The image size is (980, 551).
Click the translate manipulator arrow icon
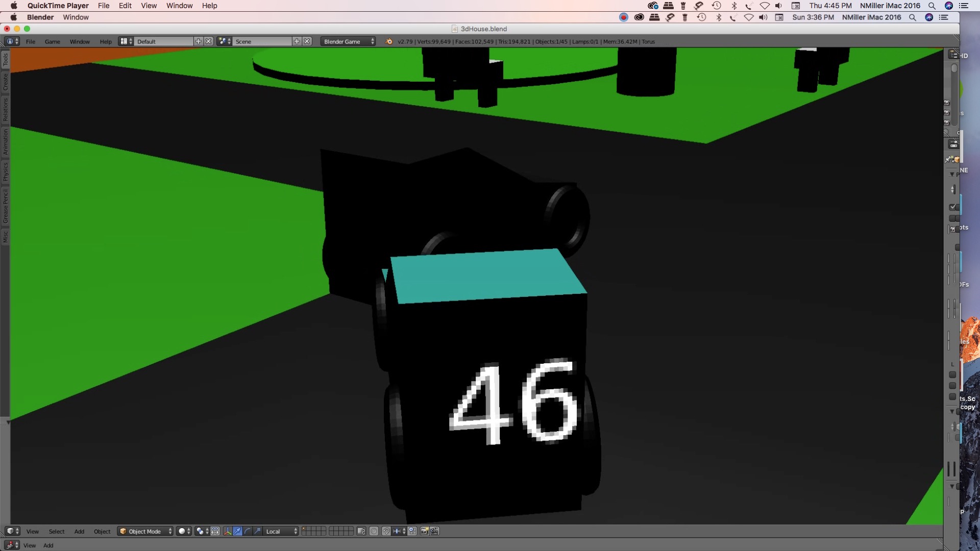coord(237,531)
